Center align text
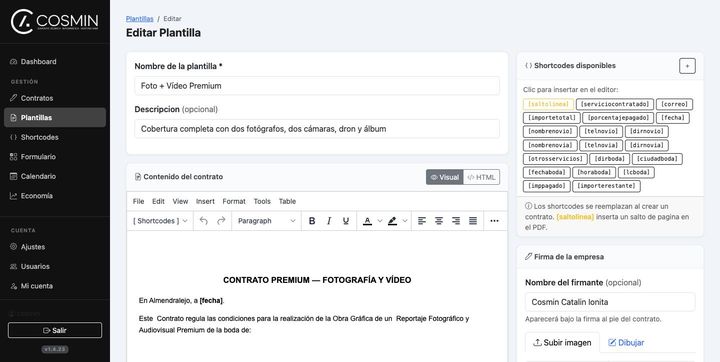Screen dimensions: 720x362 [x=439, y=221]
